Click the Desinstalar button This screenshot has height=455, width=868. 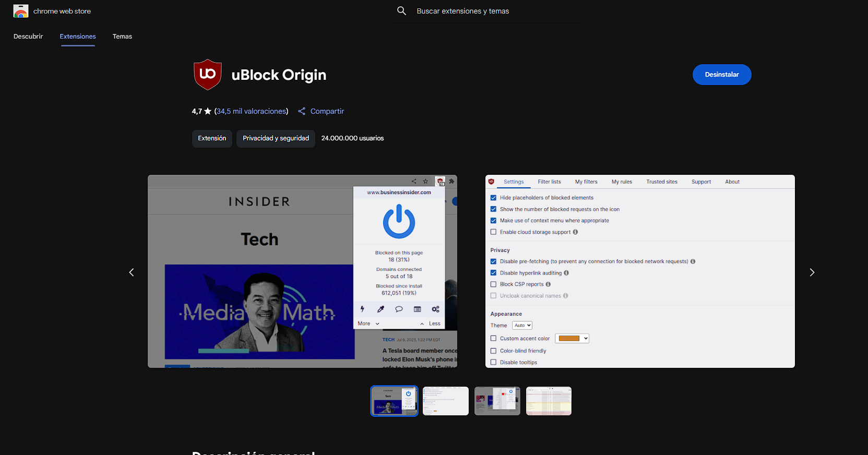pyautogui.click(x=722, y=75)
